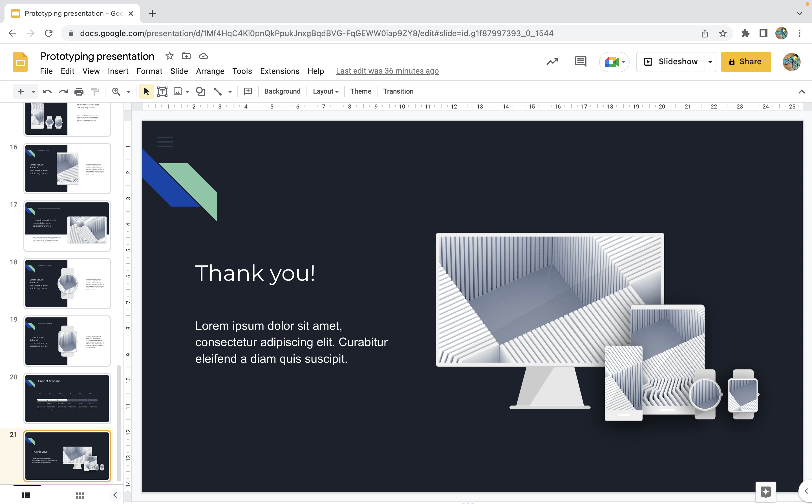
Task: Open the activity dashboard trend icon
Action: click(552, 62)
